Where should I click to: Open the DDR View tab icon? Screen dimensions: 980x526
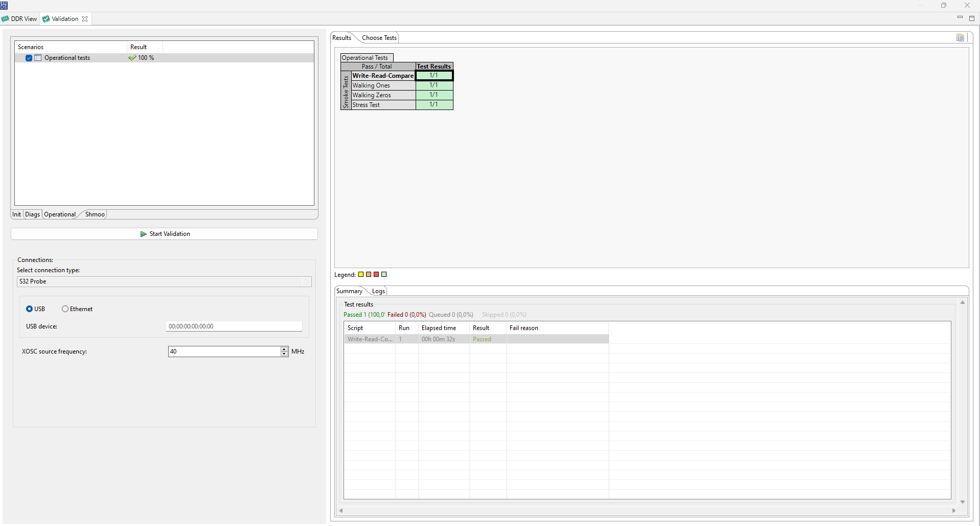tap(5, 18)
